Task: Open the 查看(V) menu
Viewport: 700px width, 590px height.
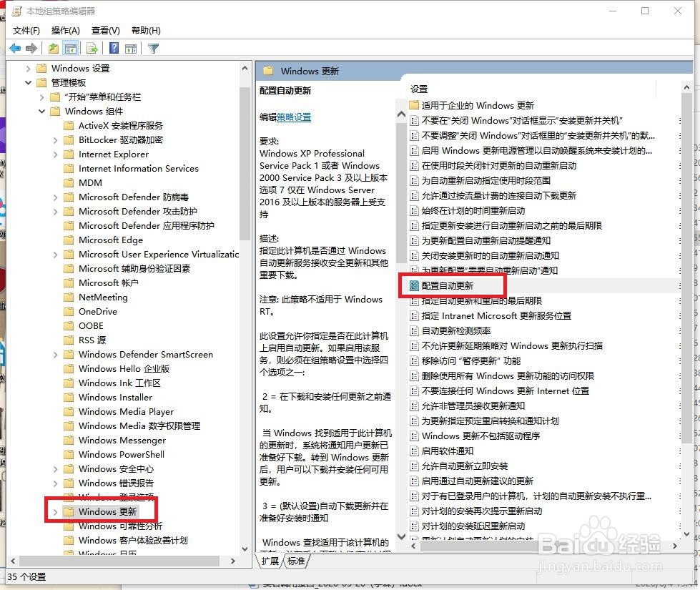Action: pos(105,30)
